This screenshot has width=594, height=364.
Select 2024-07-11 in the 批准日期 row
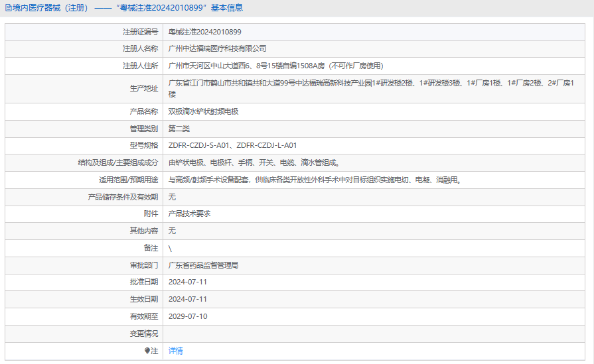click(x=188, y=282)
